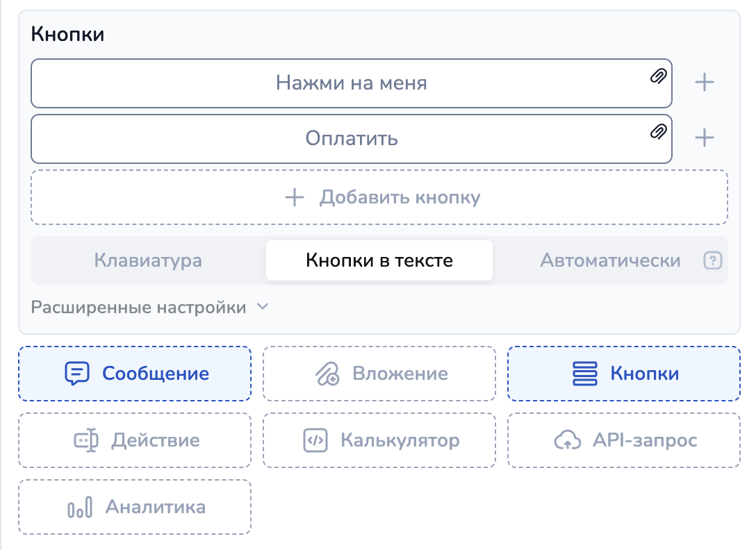Click the Действие block button
756x550 pixels.
[135, 440]
